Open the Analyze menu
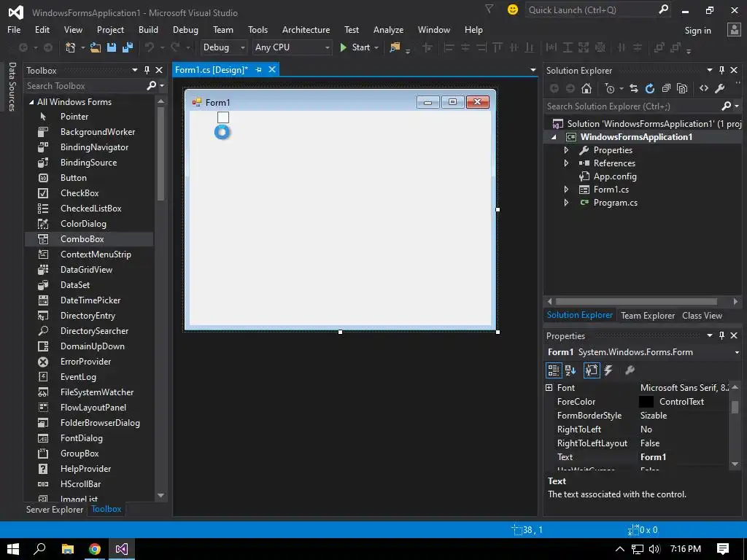Viewport: 747px width, 560px height. tap(388, 29)
